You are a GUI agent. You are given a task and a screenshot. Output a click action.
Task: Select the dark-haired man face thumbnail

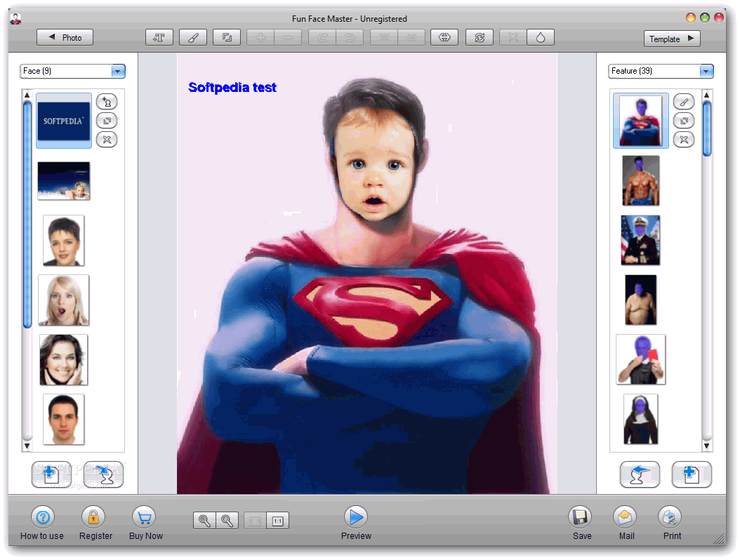[x=64, y=420]
